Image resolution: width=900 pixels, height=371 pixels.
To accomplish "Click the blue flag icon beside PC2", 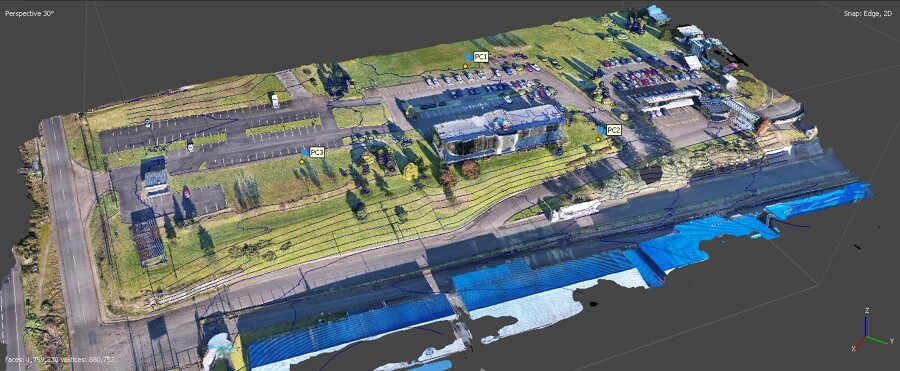I will click(x=601, y=130).
